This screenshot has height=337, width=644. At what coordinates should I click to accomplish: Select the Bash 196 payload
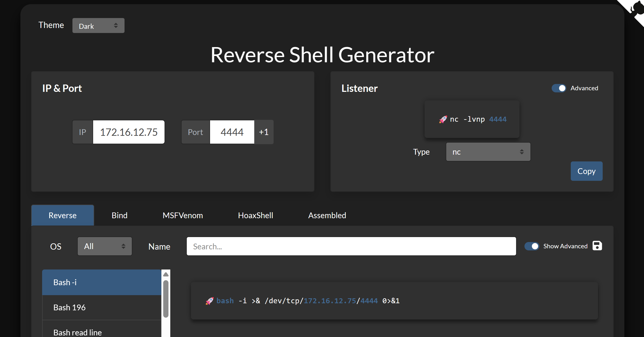(102, 307)
